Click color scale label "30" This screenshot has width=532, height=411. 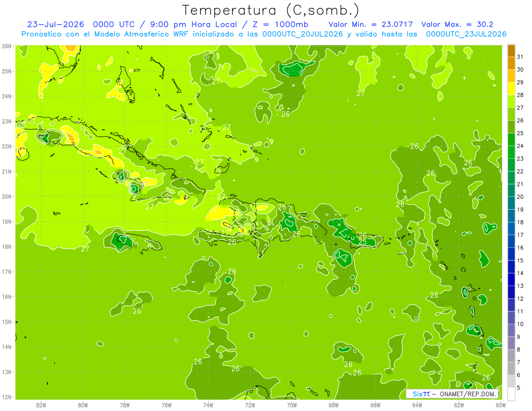[520, 69]
